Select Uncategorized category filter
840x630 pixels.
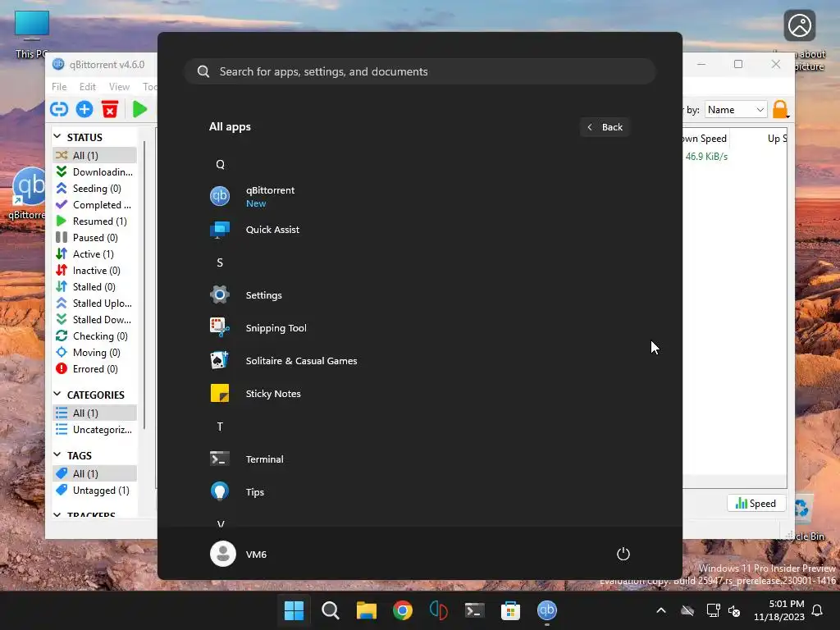click(x=95, y=430)
